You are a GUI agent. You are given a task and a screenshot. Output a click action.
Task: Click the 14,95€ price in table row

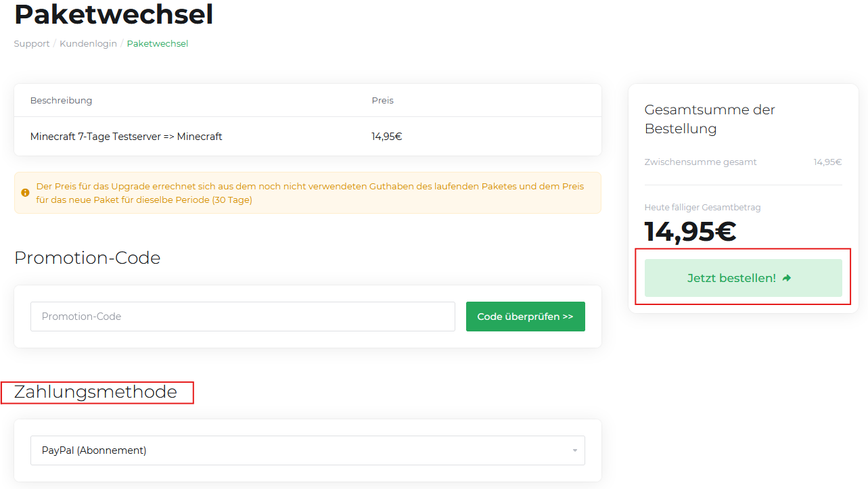386,137
